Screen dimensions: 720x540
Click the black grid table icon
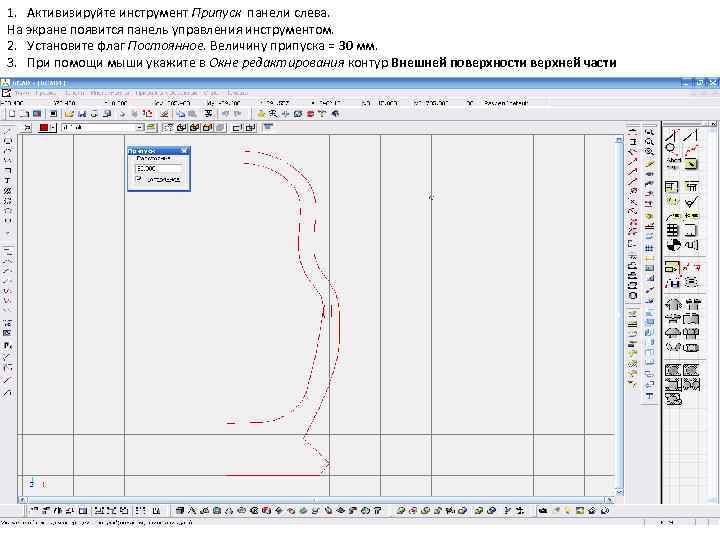point(672,230)
